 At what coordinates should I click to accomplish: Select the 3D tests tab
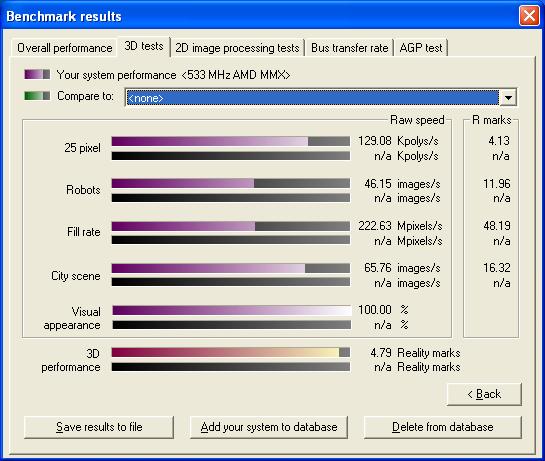(144, 46)
